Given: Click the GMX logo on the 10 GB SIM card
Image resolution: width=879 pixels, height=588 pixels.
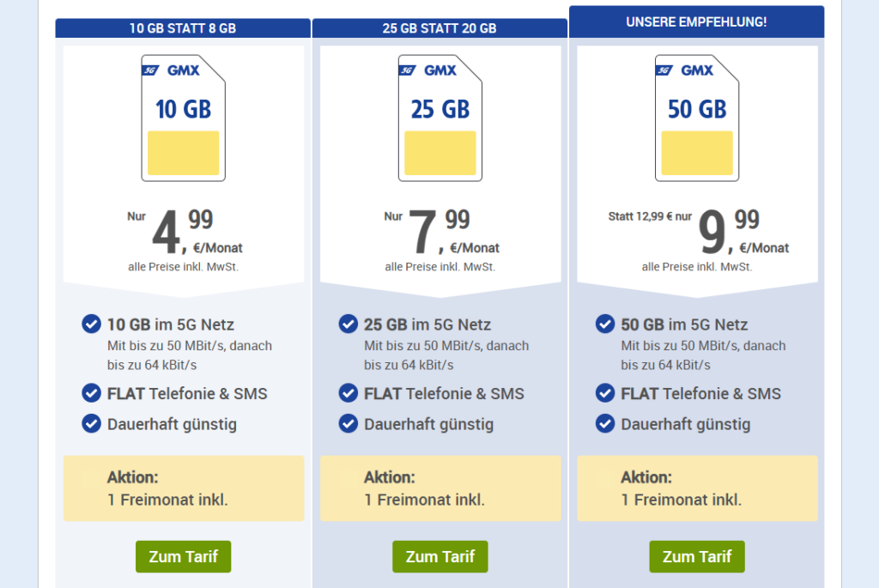Looking at the screenshot, I should [x=184, y=71].
